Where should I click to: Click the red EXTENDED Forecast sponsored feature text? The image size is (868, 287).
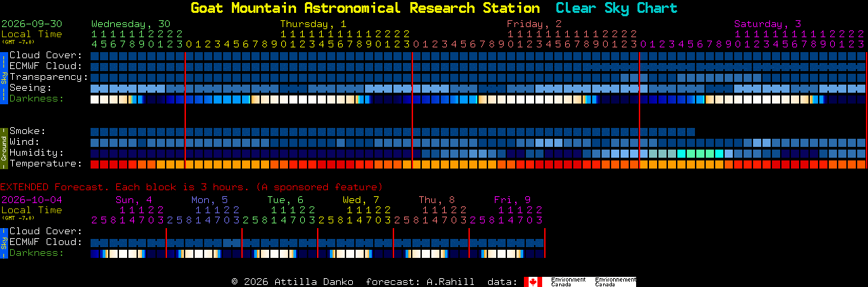191,187
